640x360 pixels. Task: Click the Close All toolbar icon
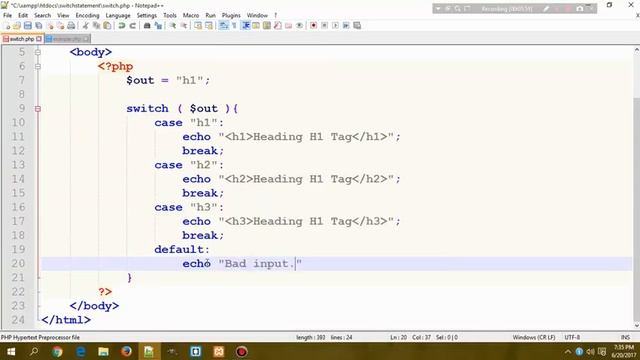coord(60,26)
